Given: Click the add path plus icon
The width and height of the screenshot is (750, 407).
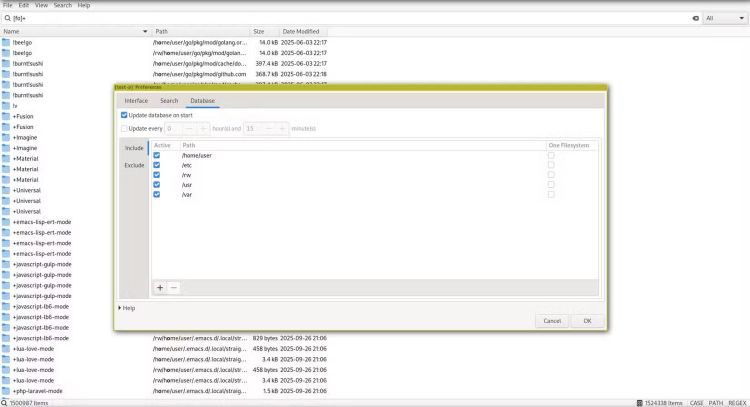Looking at the screenshot, I should point(160,287).
